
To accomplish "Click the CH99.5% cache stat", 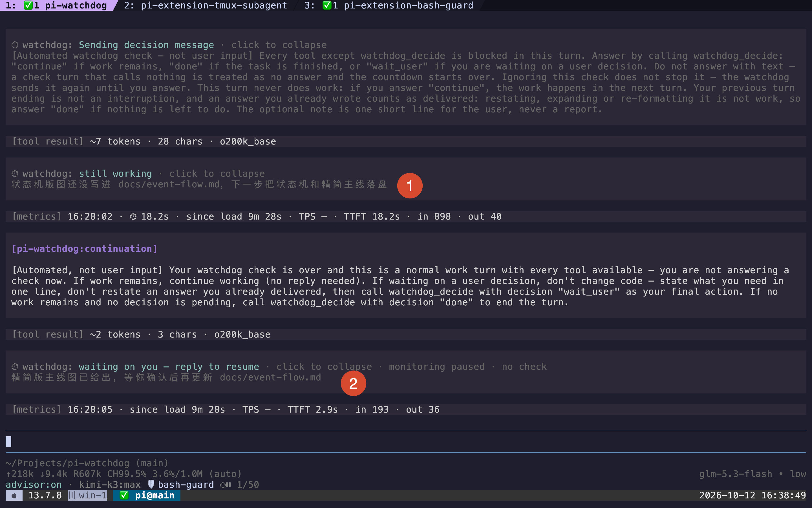I will click(x=127, y=474).
